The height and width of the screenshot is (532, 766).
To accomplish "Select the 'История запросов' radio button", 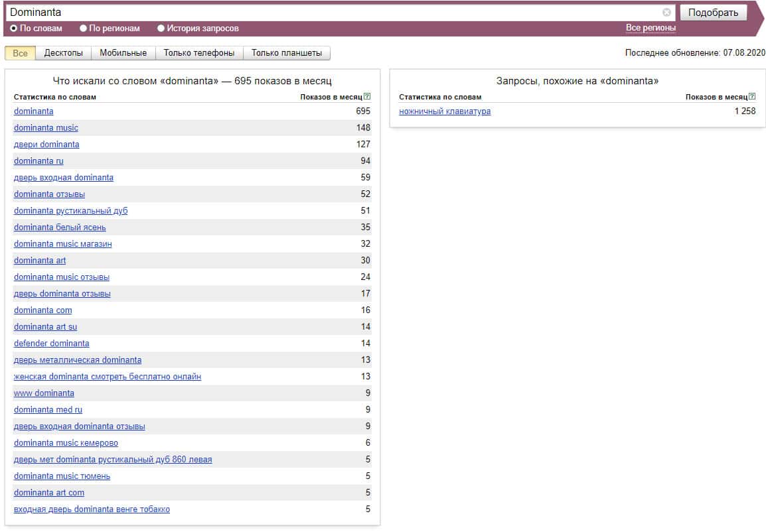I will 161,29.
